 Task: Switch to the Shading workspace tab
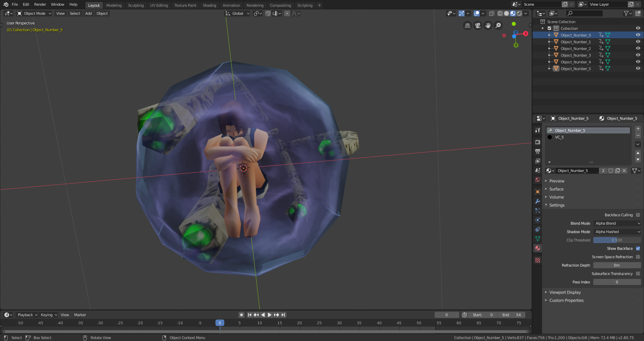click(209, 5)
